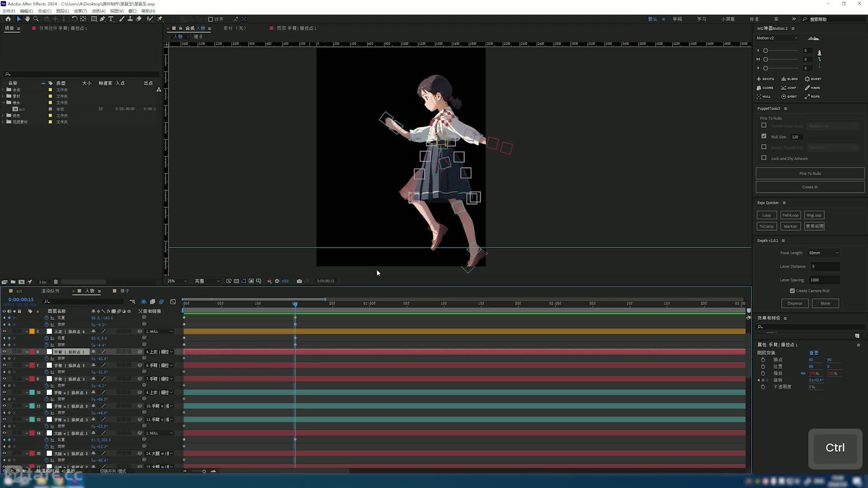
Task: Select the Eraser tool
Action: tap(139, 19)
